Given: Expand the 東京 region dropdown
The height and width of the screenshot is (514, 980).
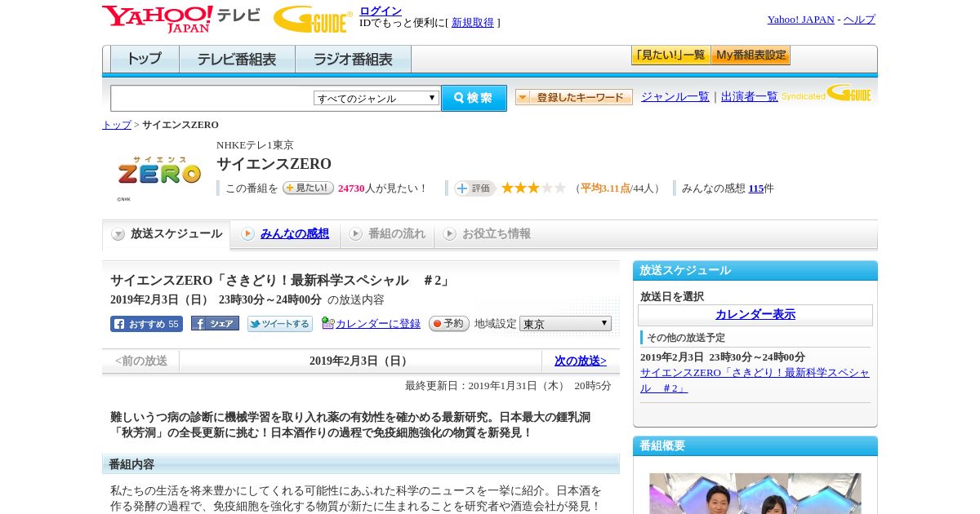Looking at the screenshot, I should pos(565,324).
